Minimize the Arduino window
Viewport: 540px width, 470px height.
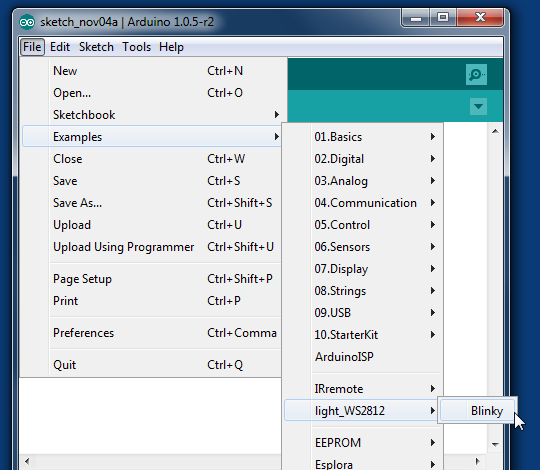tap(416, 18)
